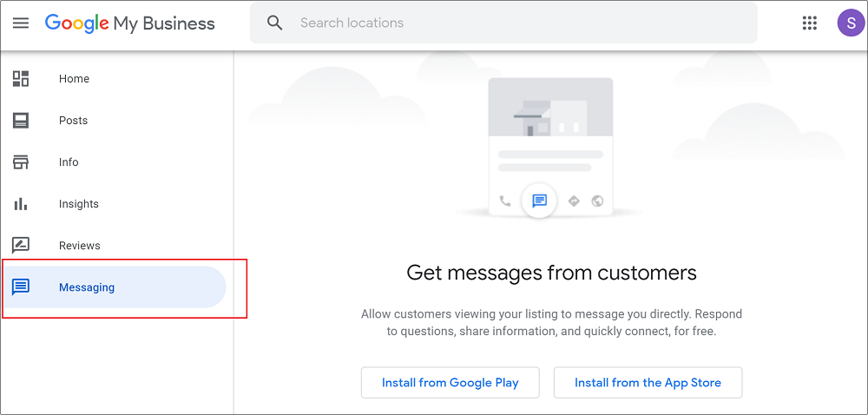
Task: Click the phone icon in illustration card
Action: (x=505, y=201)
